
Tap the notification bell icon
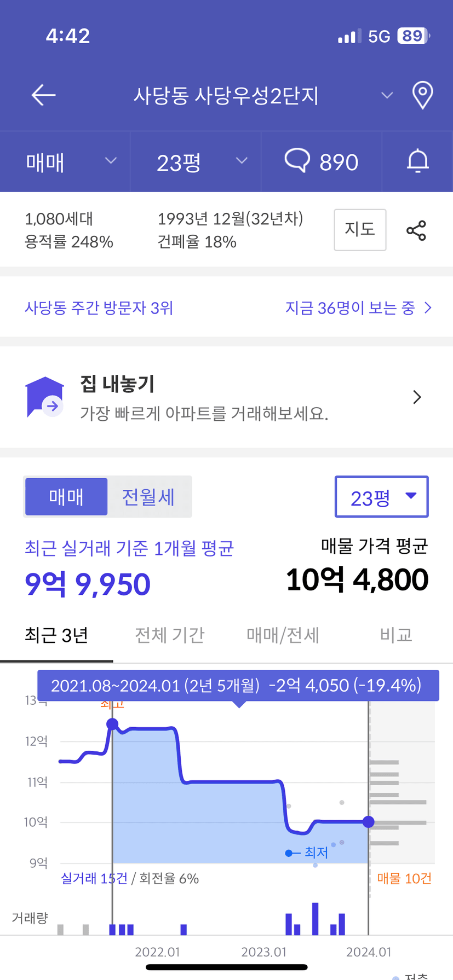(x=417, y=161)
